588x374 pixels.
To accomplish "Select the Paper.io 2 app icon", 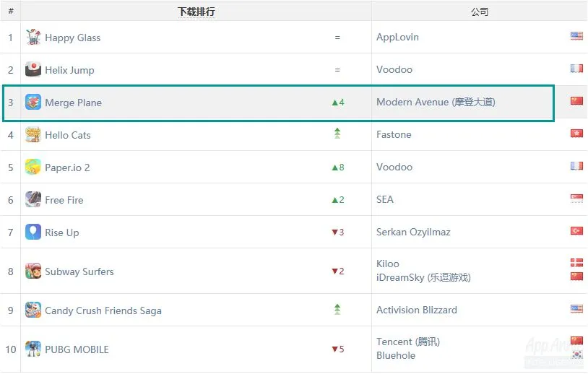I will pyautogui.click(x=33, y=168).
